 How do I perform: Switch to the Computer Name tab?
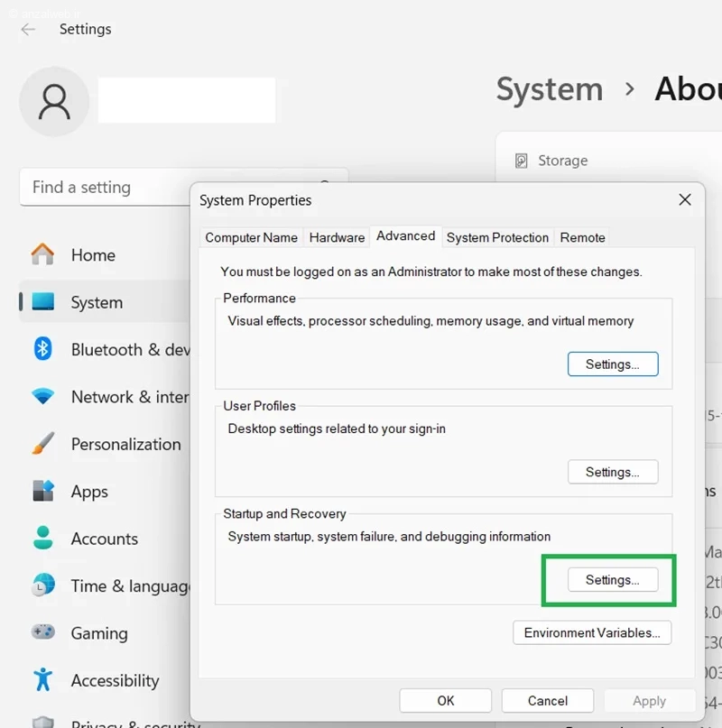pyautogui.click(x=252, y=238)
